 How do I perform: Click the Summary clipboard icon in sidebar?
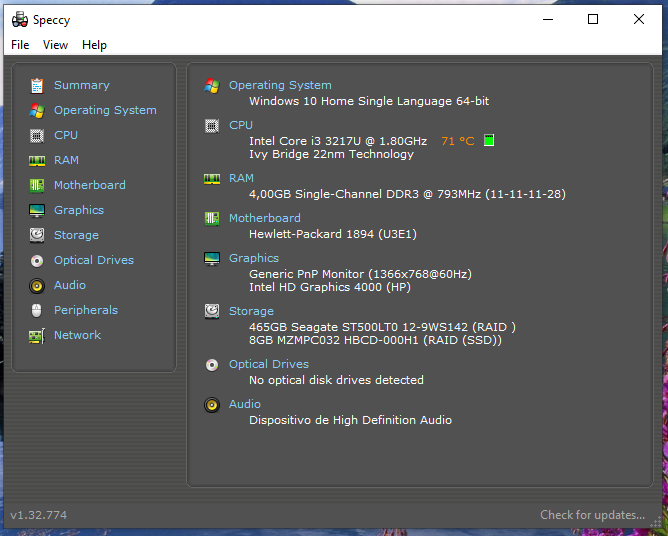coord(37,86)
